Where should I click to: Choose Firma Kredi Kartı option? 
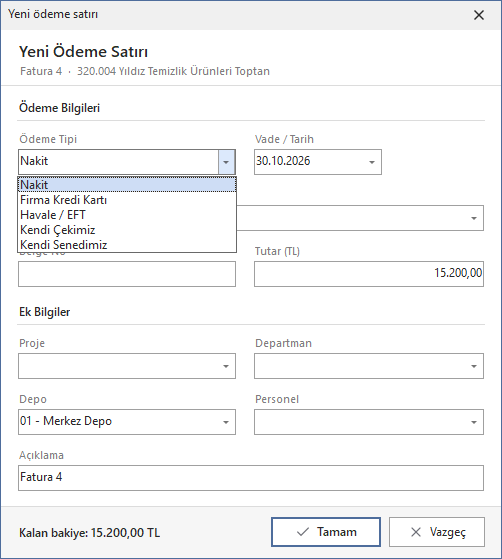click(127, 200)
